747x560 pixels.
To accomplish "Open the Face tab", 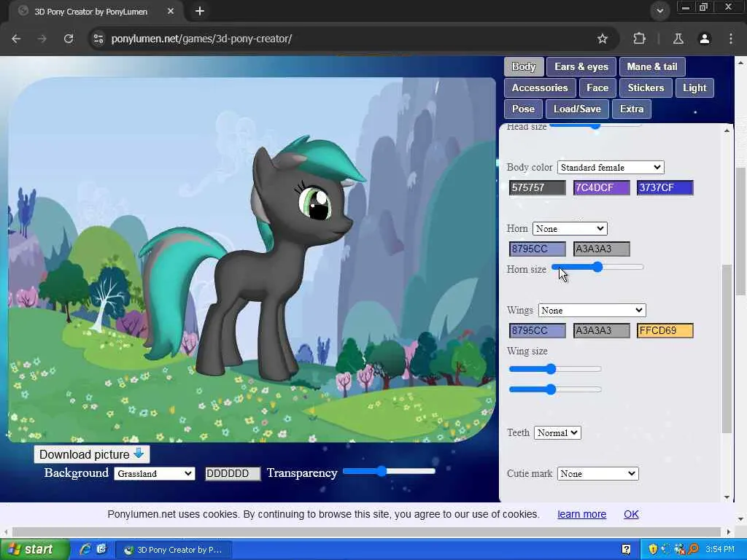I will (x=597, y=87).
